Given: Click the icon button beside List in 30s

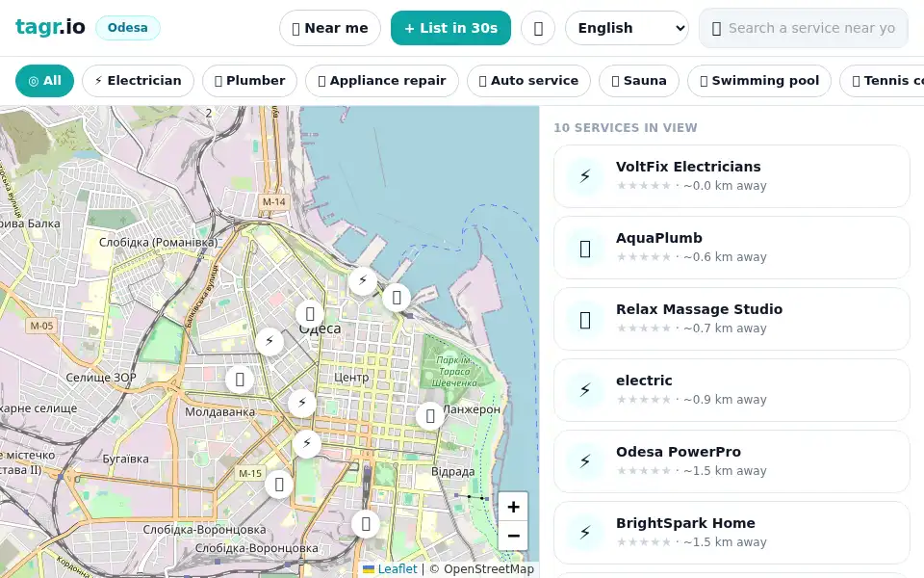Looking at the screenshot, I should pyautogui.click(x=538, y=28).
